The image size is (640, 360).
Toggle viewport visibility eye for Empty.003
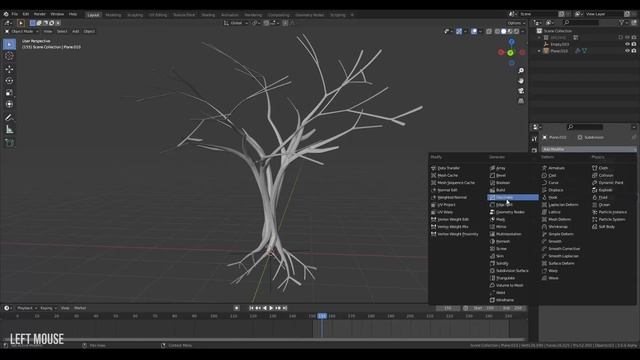click(x=627, y=44)
